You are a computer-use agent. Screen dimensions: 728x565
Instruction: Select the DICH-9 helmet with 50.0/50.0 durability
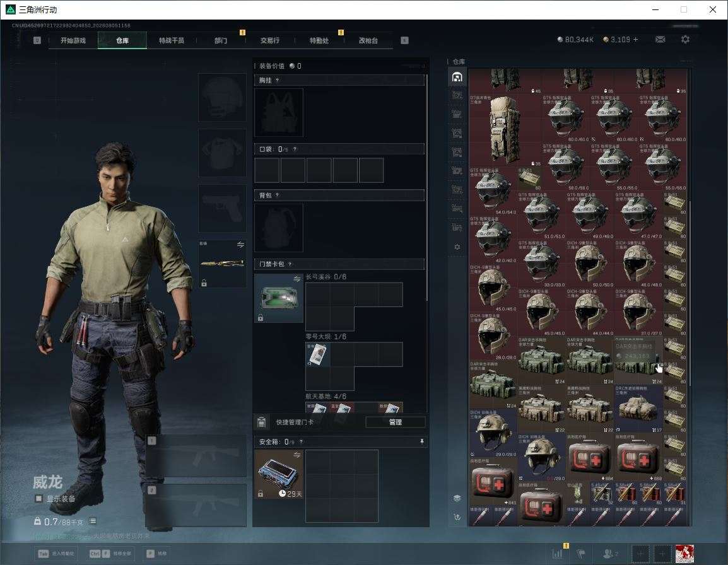589,263
